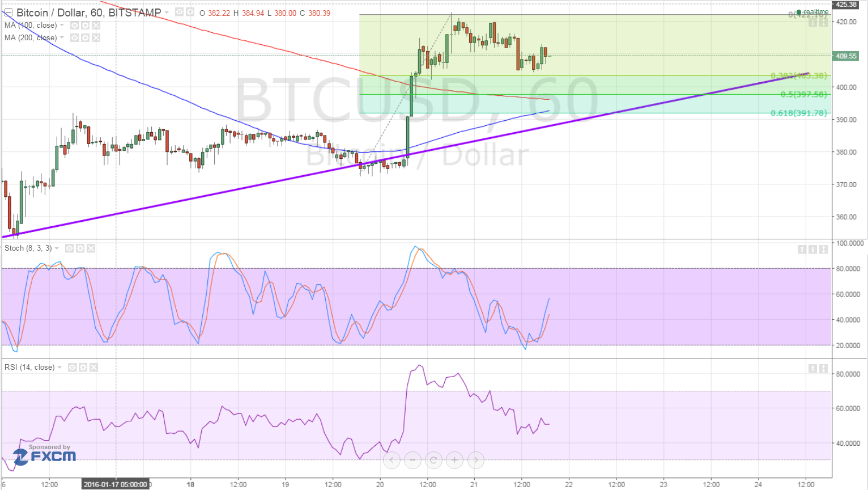
Task: Expand MA (100, close) dropdown arrow
Action: [62, 26]
